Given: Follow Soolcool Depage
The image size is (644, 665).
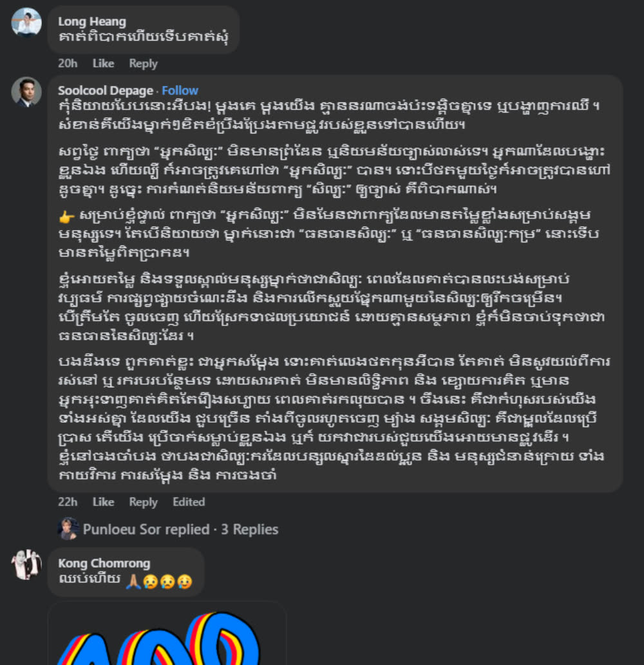Looking at the screenshot, I should 180,90.
